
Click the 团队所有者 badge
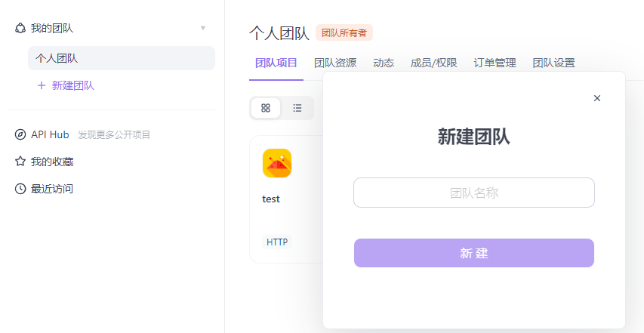click(344, 33)
